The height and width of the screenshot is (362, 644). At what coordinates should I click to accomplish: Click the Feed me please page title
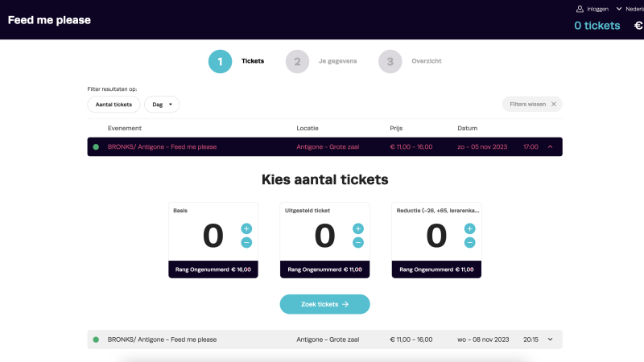coord(49,20)
